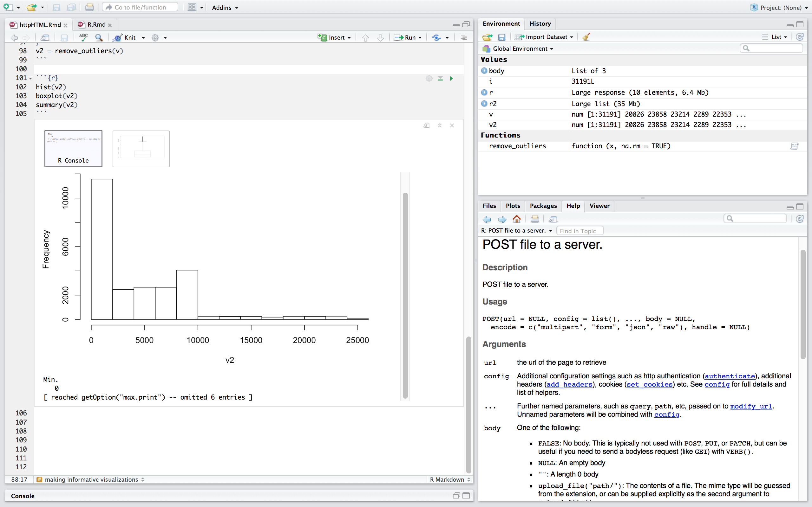This screenshot has width=812, height=507.
Task: Follow the add_headers help link
Action: 569,384
